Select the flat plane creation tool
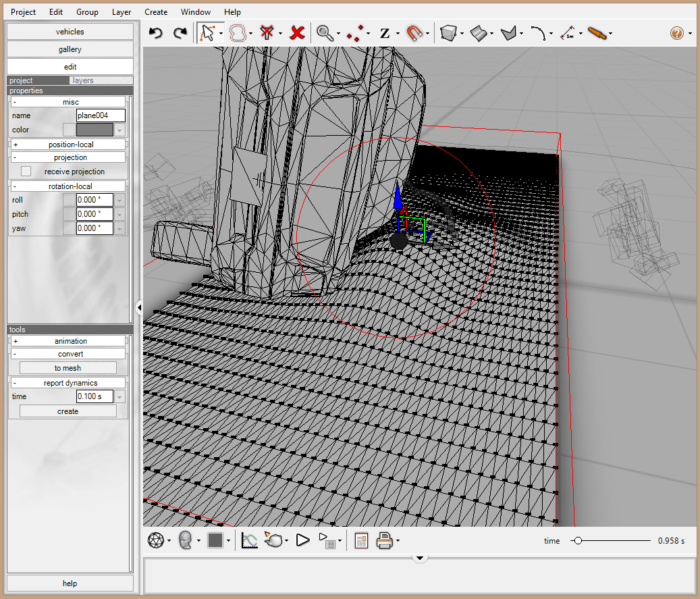 click(479, 33)
